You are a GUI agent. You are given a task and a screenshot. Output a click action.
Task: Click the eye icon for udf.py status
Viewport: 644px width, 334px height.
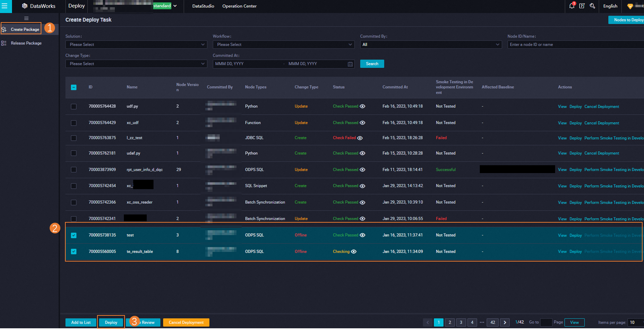point(363,106)
